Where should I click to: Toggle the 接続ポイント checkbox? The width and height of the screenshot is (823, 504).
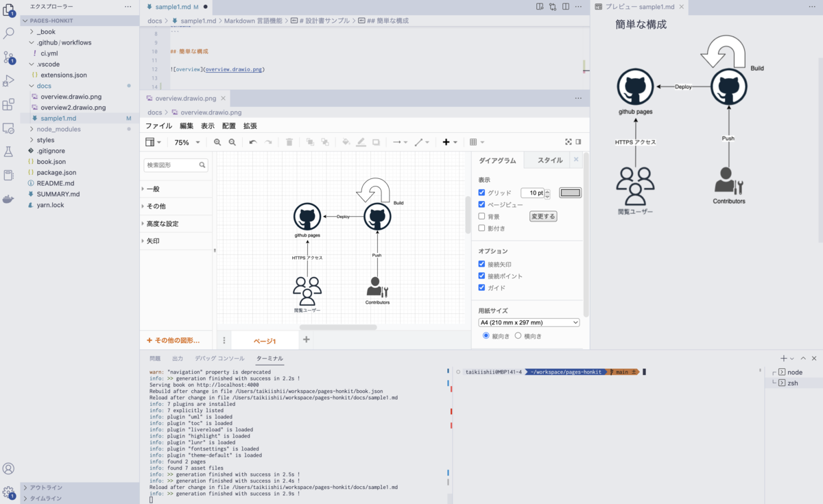(x=481, y=276)
